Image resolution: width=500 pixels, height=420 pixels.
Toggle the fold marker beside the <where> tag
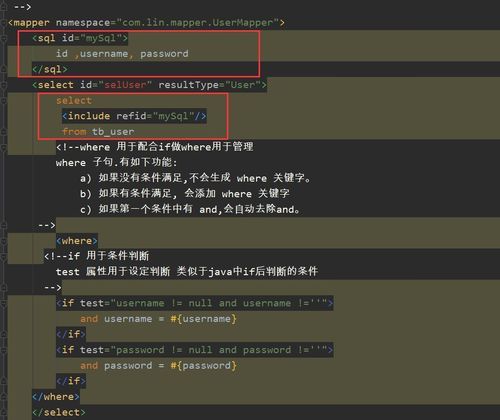click(4, 241)
